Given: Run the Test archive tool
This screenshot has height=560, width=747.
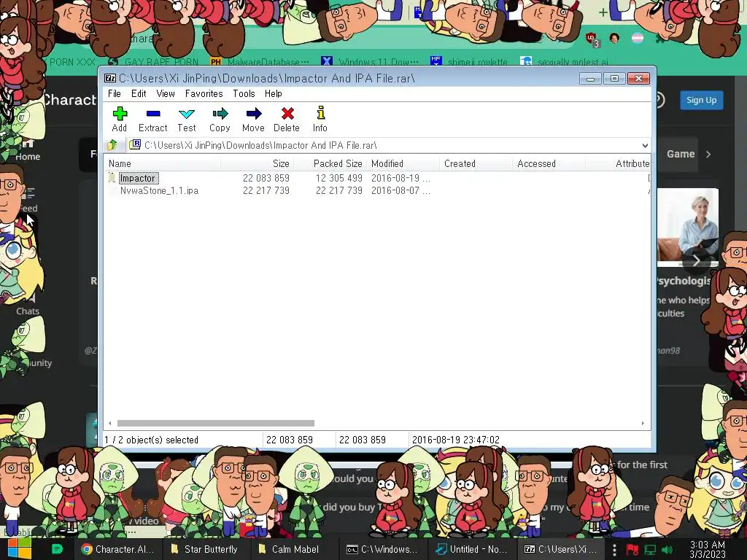Looking at the screenshot, I should [x=186, y=119].
